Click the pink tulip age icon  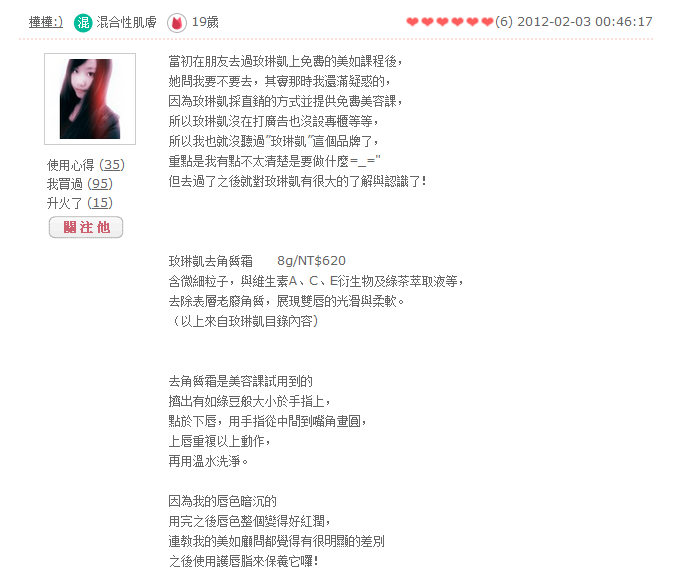tap(177, 22)
